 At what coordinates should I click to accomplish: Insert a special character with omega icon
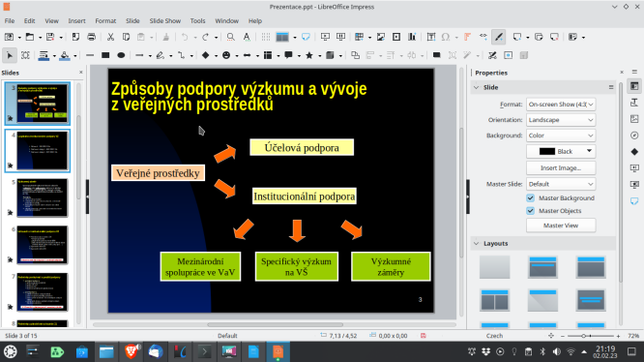446,37
